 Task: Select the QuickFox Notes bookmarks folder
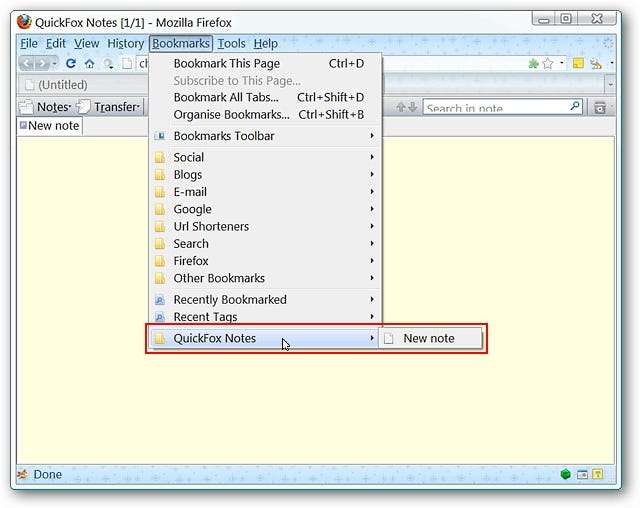(x=264, y=338)
